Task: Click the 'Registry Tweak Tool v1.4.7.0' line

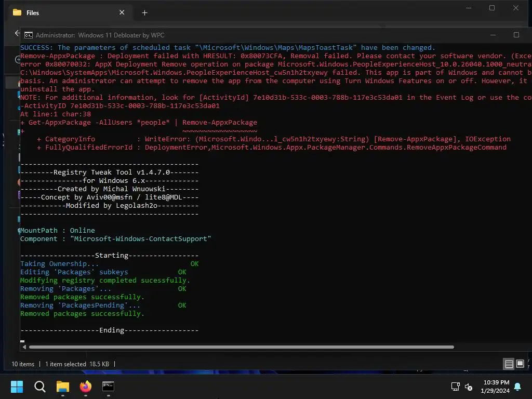Action: [109, 172]
